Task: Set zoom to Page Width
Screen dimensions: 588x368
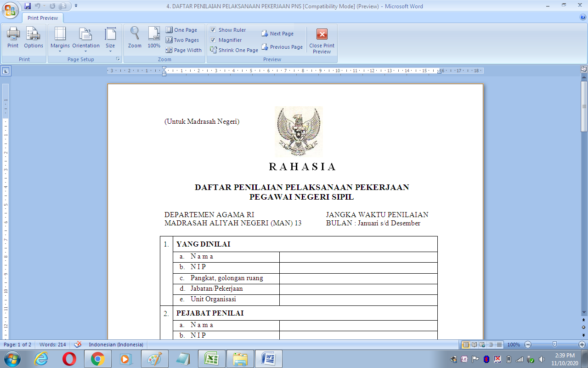Action: 183,50
